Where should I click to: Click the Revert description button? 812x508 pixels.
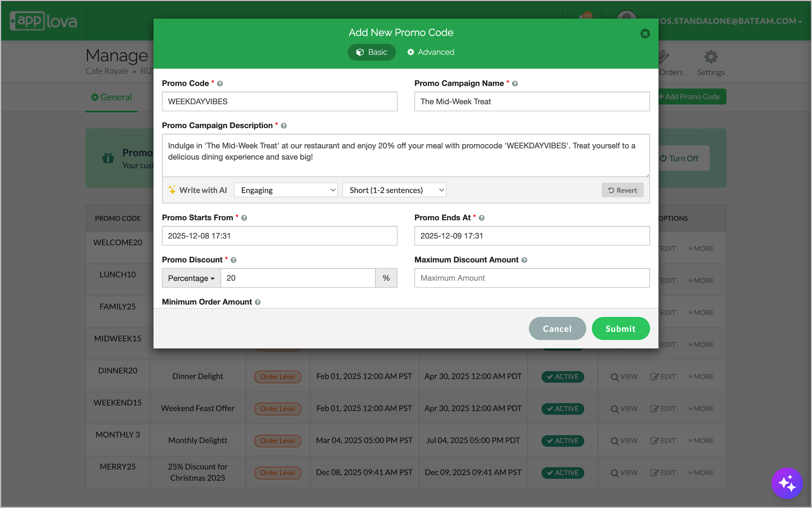pos(622,190)
